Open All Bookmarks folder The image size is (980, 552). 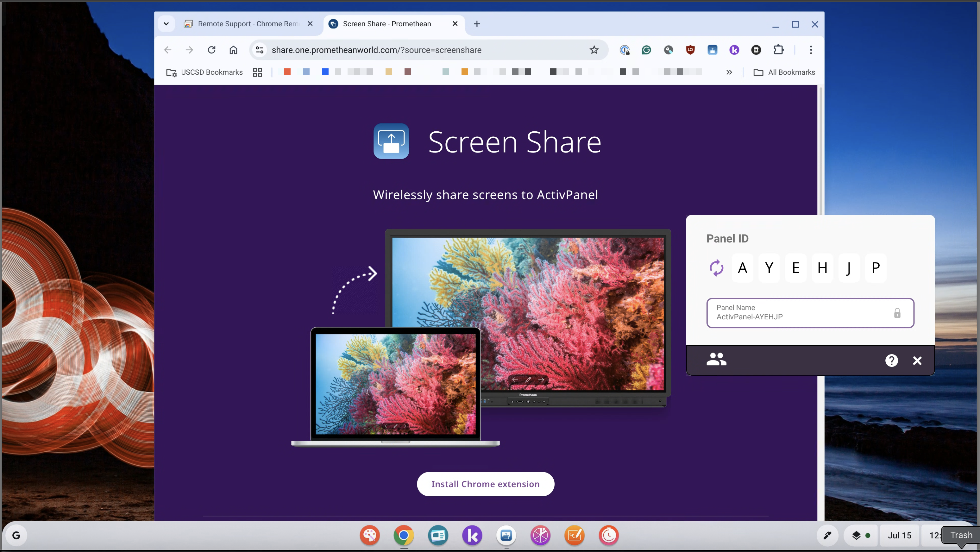pos(784,72)
